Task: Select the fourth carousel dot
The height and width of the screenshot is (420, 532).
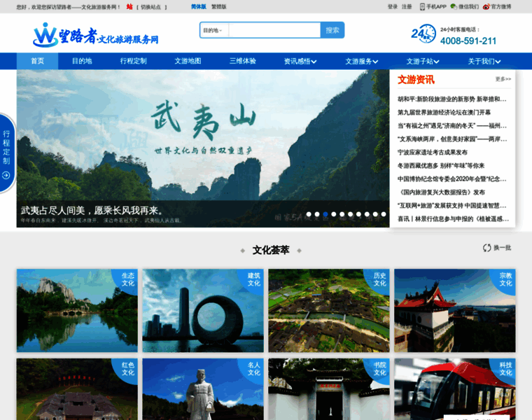Action: click(x=333, y=214)
